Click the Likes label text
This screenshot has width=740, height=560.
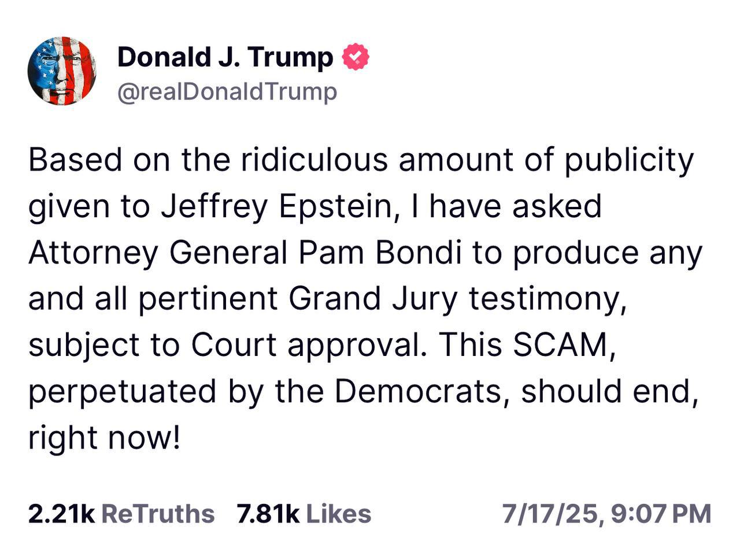[x=339, y=514]
